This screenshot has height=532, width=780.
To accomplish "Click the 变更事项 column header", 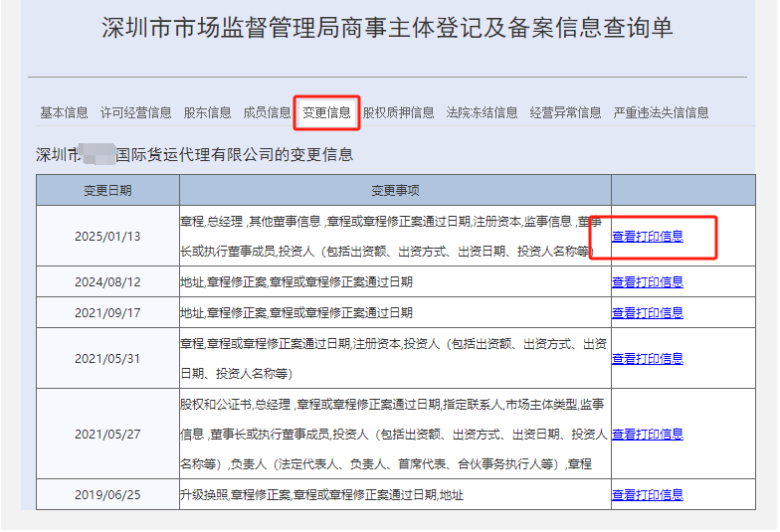I will click(x=395, y=190).
